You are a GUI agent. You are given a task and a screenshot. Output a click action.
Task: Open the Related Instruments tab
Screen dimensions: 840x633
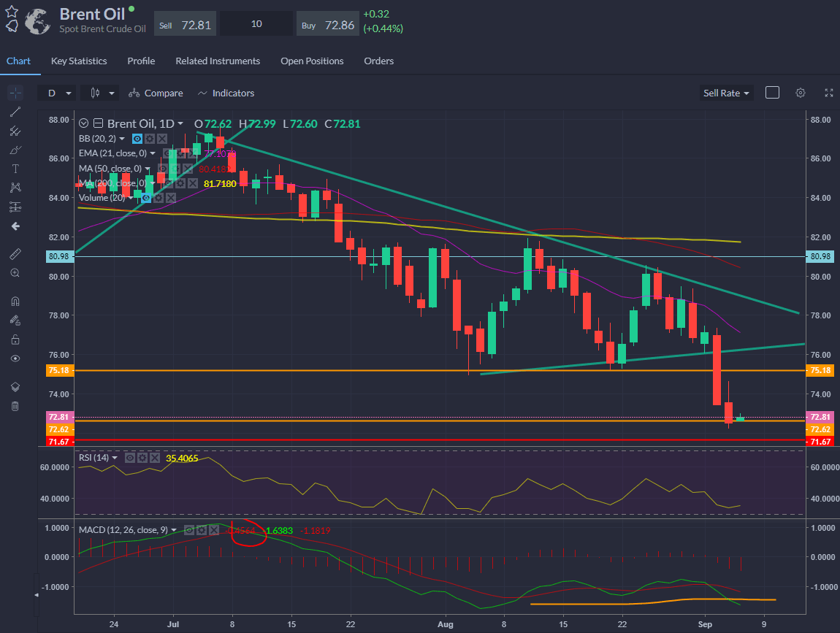[218, 61]
